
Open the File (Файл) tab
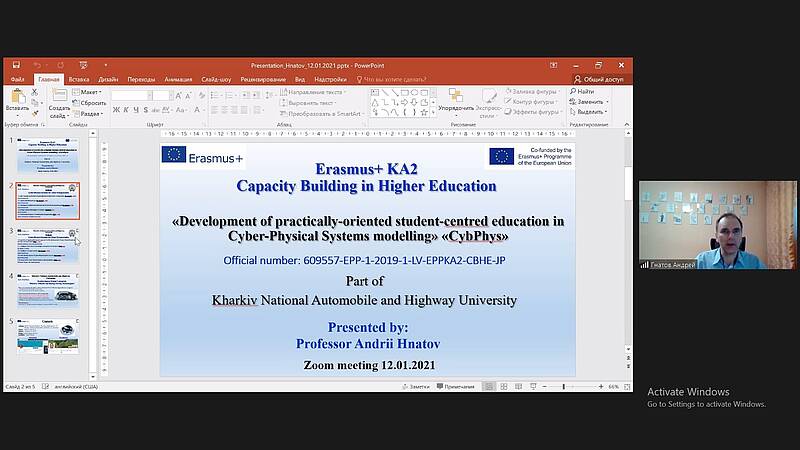17,79
